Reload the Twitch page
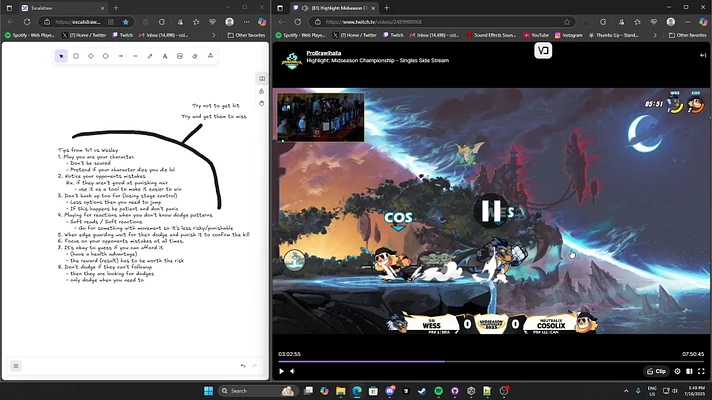Viewport: 712px width, 400px height. click(x=297, y=22)
